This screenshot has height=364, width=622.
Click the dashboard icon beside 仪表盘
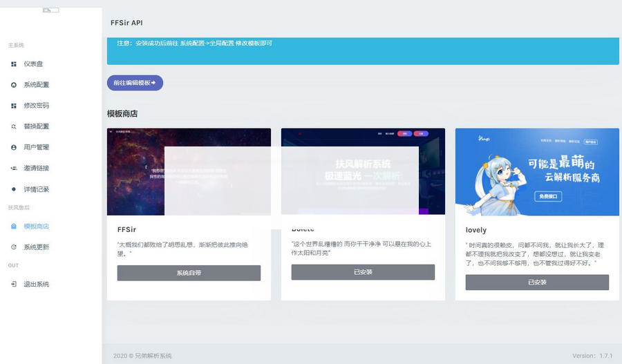[x=14, y=64]
